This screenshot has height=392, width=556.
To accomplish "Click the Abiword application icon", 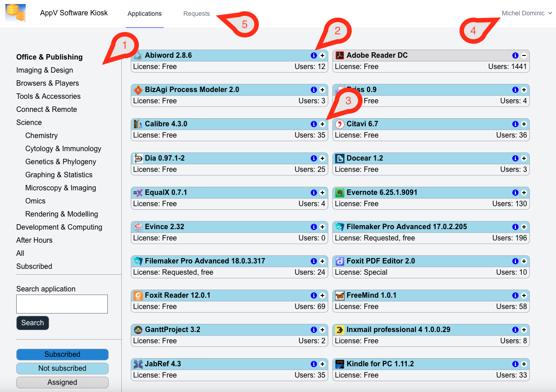I will point(138,55).
